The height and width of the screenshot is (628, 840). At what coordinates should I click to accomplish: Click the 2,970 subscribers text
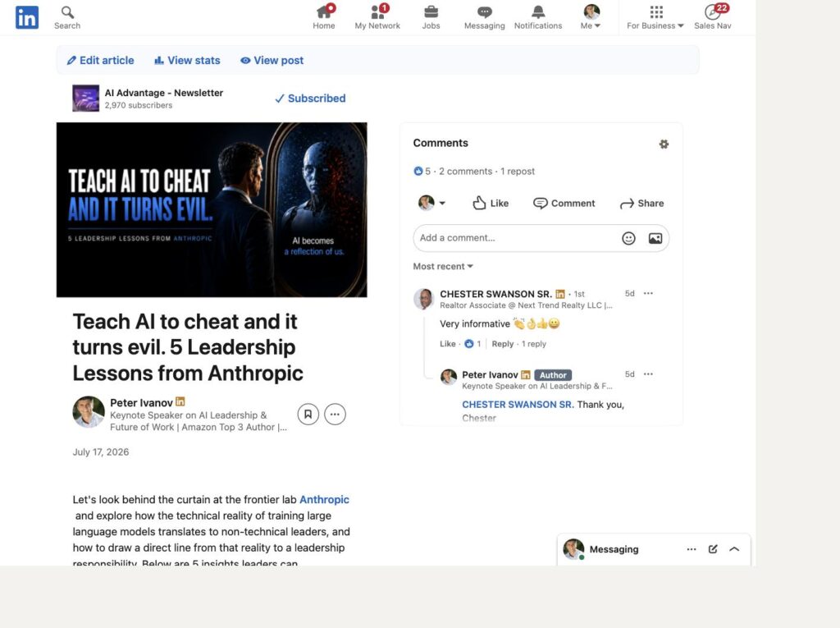click(x=138, y=105)
